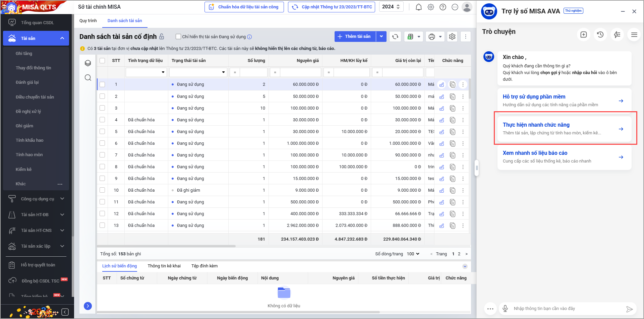Viewport: 644px width, 319px height.
Task: Click the notification bell icon
Action: point(418,7)
